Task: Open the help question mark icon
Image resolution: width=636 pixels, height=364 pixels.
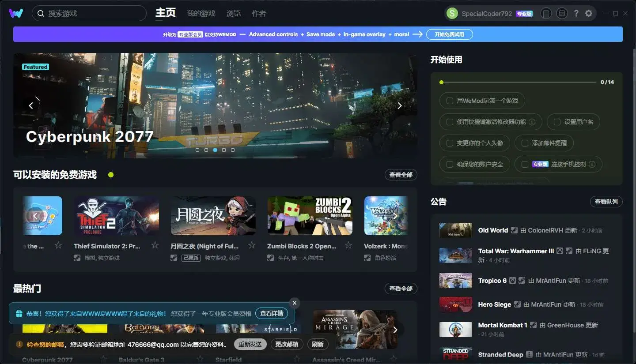Action: pyautogui.click(x=576, y=13)
